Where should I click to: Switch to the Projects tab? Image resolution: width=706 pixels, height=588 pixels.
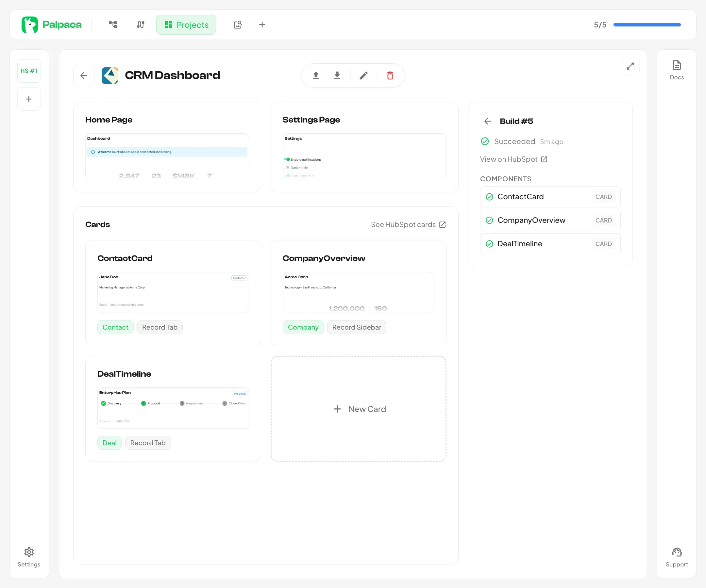(x=186, y=24)
